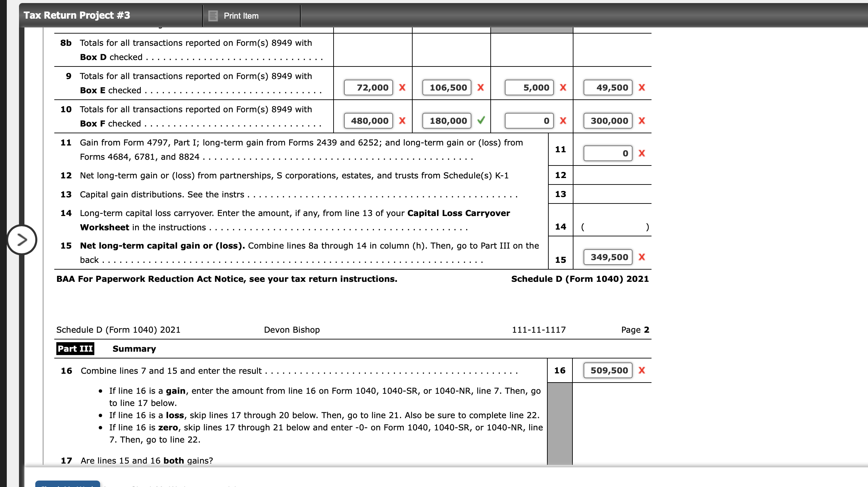This screenshot has height=487, width=868.
Task: Click the line 12 K-1 gain input field
Action: coord(612,175)
